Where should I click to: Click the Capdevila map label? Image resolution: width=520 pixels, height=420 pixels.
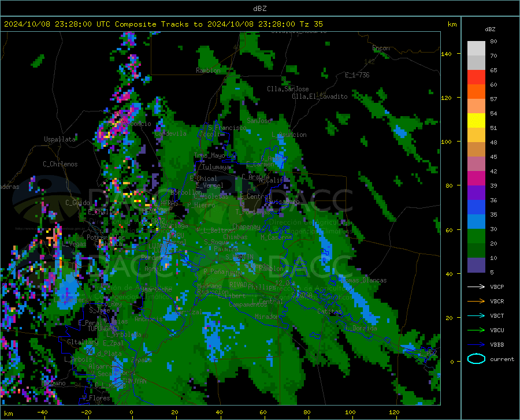coord(170,133)
